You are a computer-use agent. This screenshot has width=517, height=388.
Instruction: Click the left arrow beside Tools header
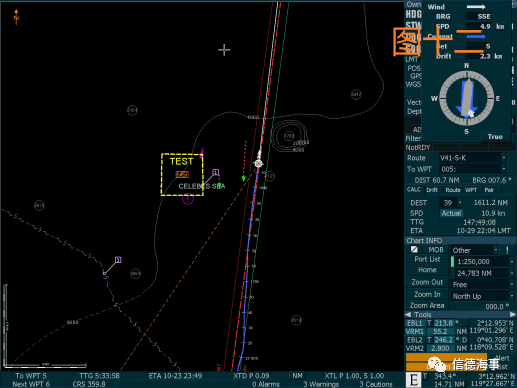click(408, 314)
